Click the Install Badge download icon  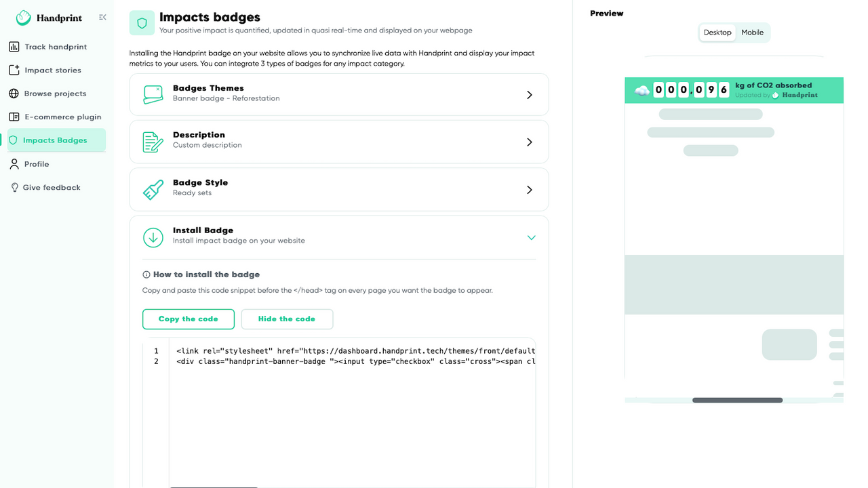[153, 237]
